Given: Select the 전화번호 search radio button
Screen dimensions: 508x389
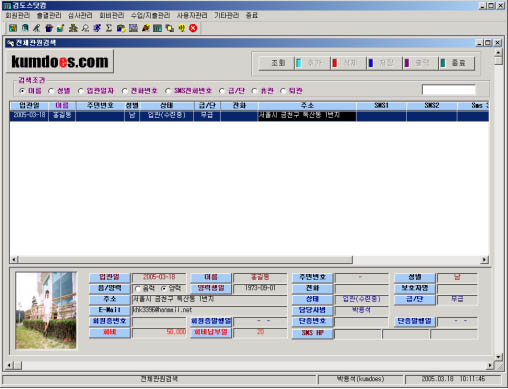Looking at the screenshot, I should (125, 91).
